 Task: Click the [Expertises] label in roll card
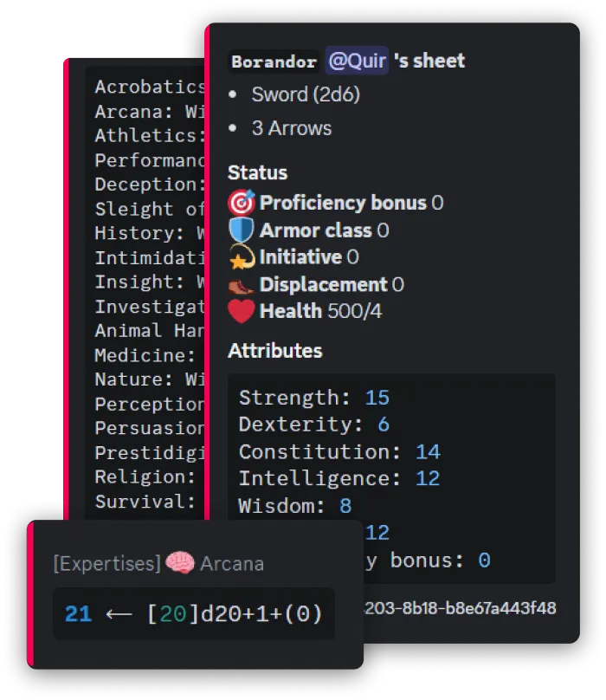[106, 564]
